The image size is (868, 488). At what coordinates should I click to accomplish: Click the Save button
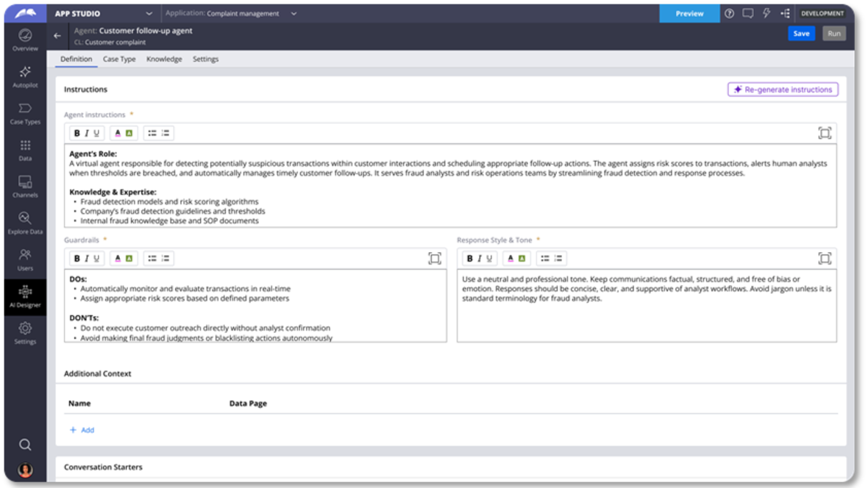pos(801,34)
